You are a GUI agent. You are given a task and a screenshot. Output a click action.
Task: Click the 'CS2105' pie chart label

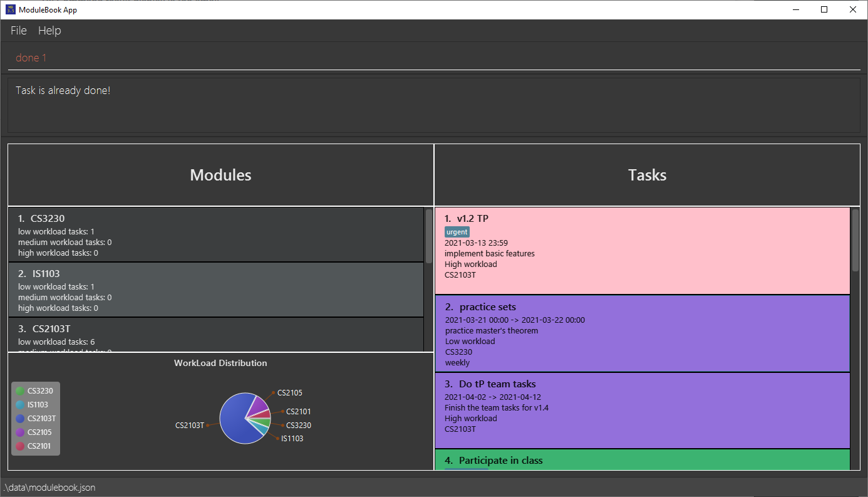click(290, 393)
